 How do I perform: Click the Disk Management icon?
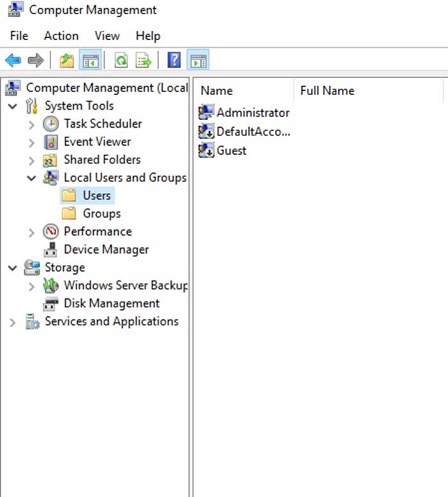50,303
